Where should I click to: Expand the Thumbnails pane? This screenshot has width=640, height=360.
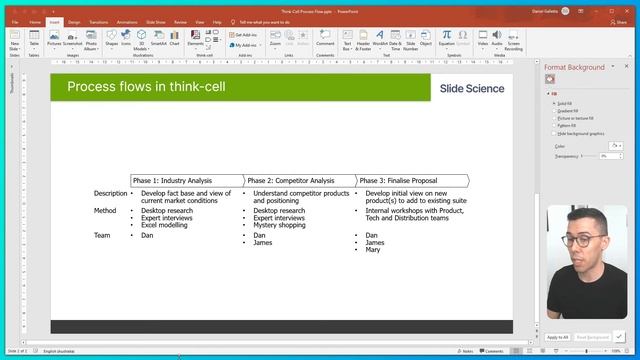pyautogui.click(x=12, y=67)
